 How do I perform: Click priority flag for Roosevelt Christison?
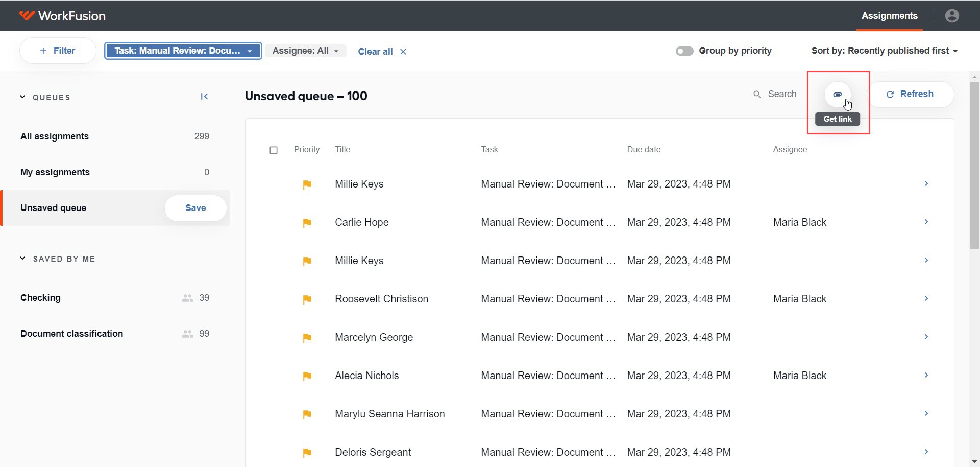[x=307, y=299]
